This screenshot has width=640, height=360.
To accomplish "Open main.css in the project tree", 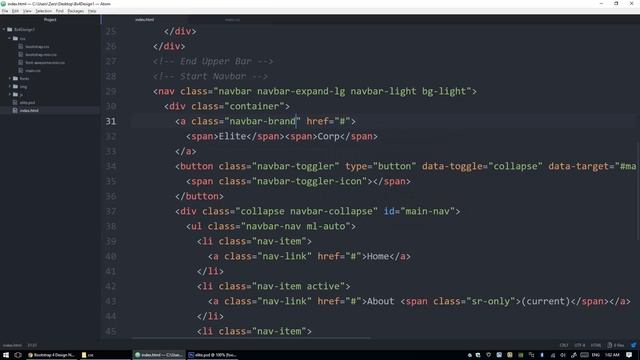I will [x=33, y=71].
